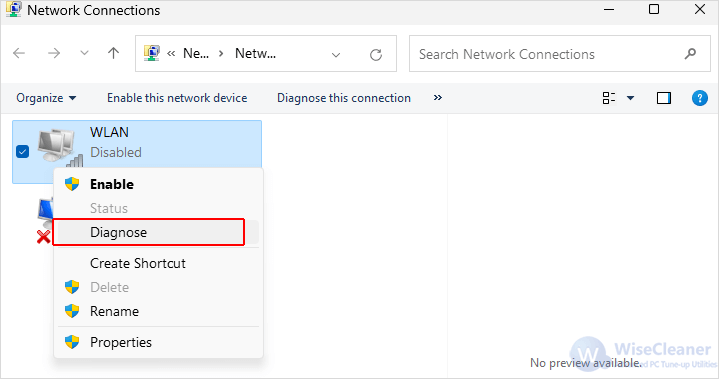Open the help question mark icon
Image resolution: width=719 pixels, height=379 pixels.
(699, 98)
